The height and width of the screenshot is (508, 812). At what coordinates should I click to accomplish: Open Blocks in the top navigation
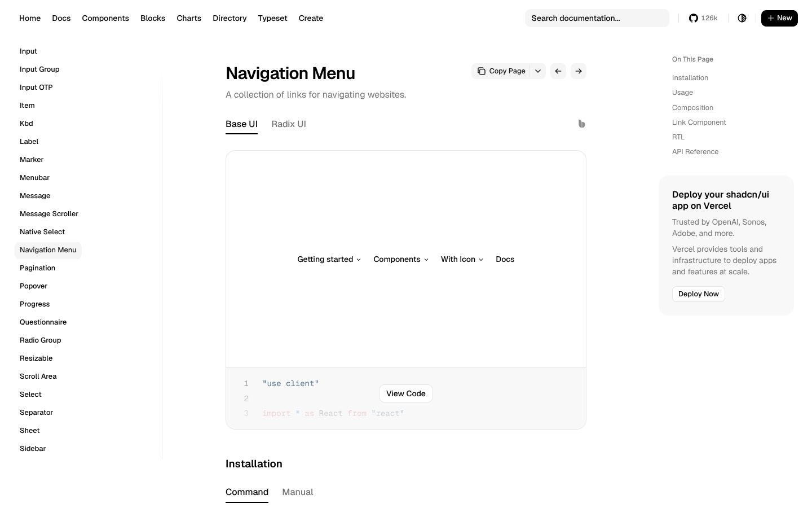coord(153,18)
